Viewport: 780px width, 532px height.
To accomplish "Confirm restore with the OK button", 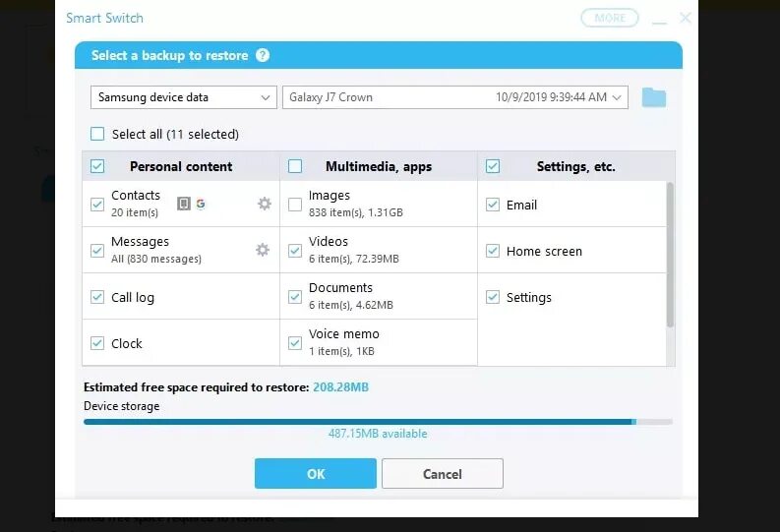I will tap(316, 473).
